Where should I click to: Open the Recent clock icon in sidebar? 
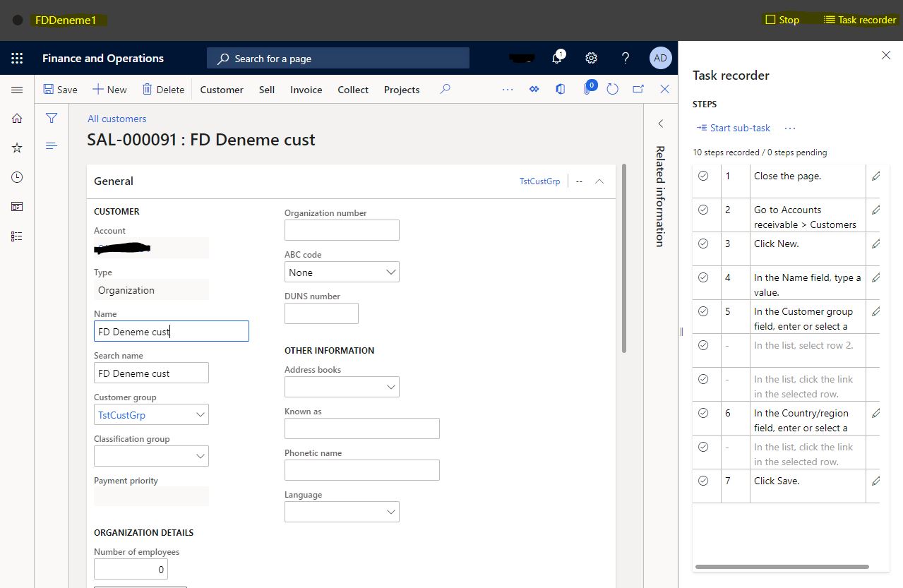point(17,177)
